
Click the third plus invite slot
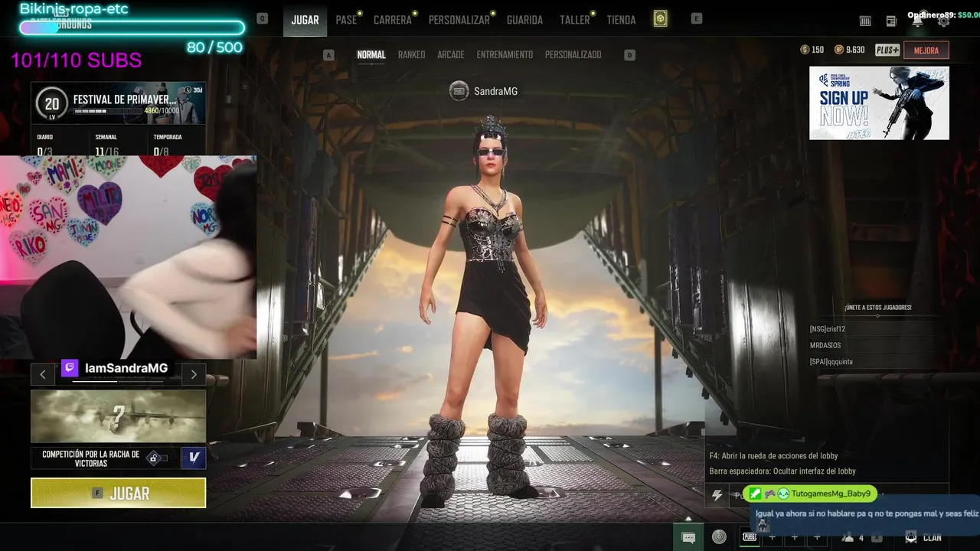point(817,537)
